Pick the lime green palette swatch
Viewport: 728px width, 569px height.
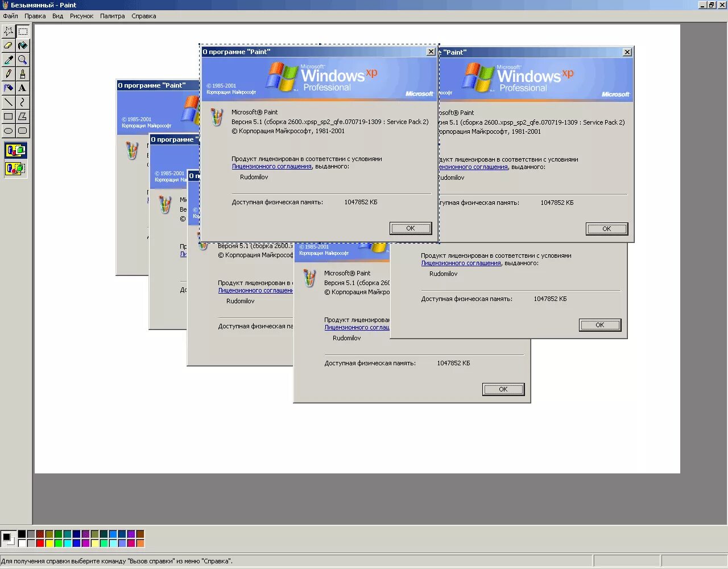pos(58,543)
